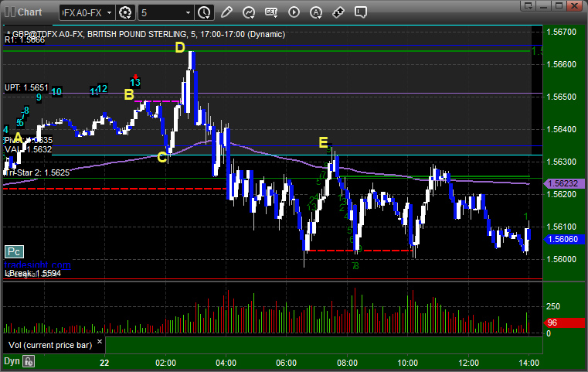This screenshot has height=372, width=588.
Task: Click the R1: 1.5666 level label
Action: tap(25, 39)
